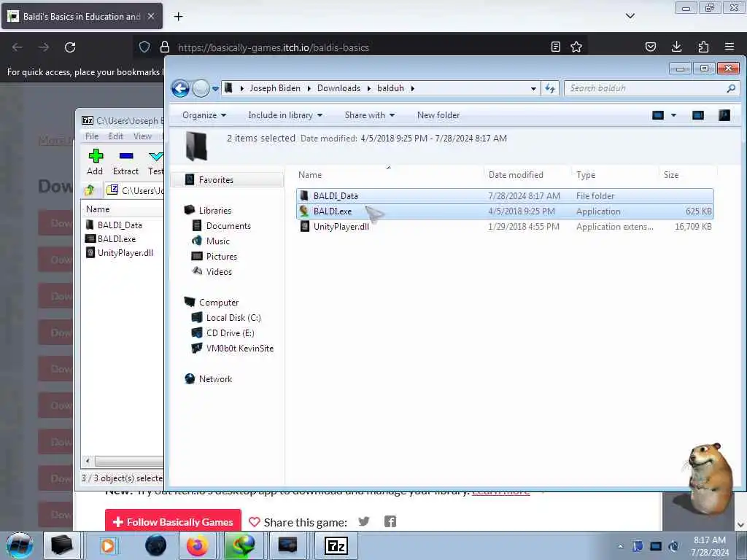Sort by Name column header
Image resolution: width=747 pixels, height=560 pixels.
389,175
